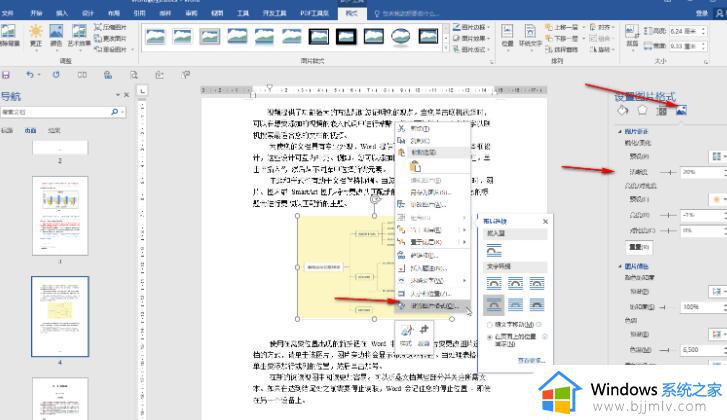Choose the Through wrapping layout icon
Viewport: 727px width, 420px height.
(536, 283)
